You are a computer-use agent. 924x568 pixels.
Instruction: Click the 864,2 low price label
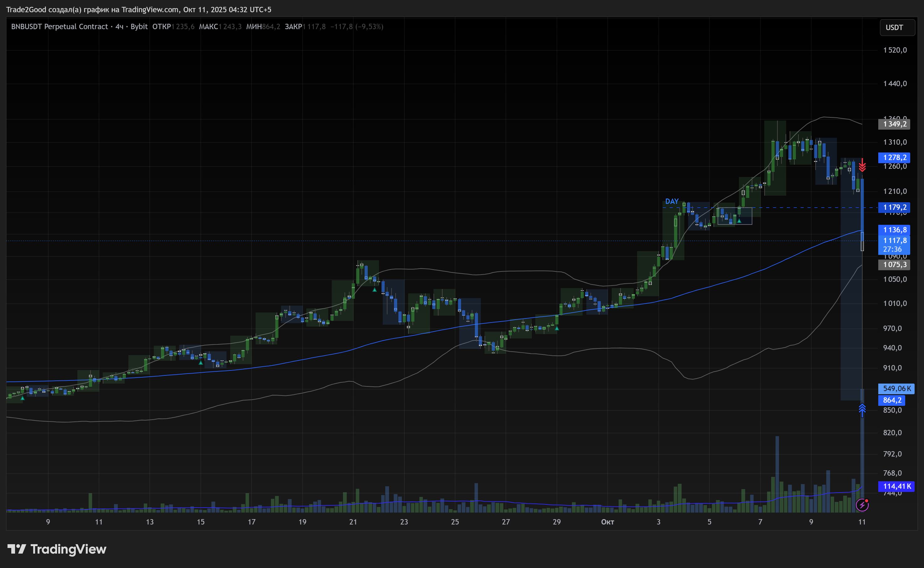[891, 400]
